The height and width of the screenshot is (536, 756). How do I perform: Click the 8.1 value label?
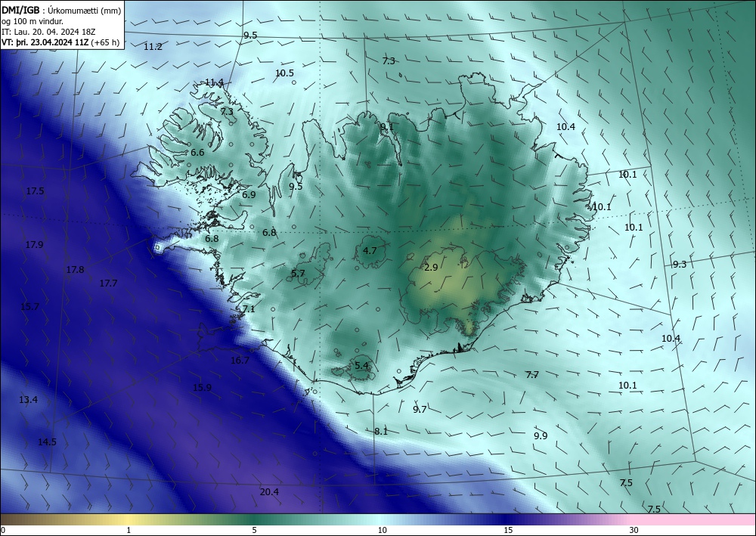[381, 432]
